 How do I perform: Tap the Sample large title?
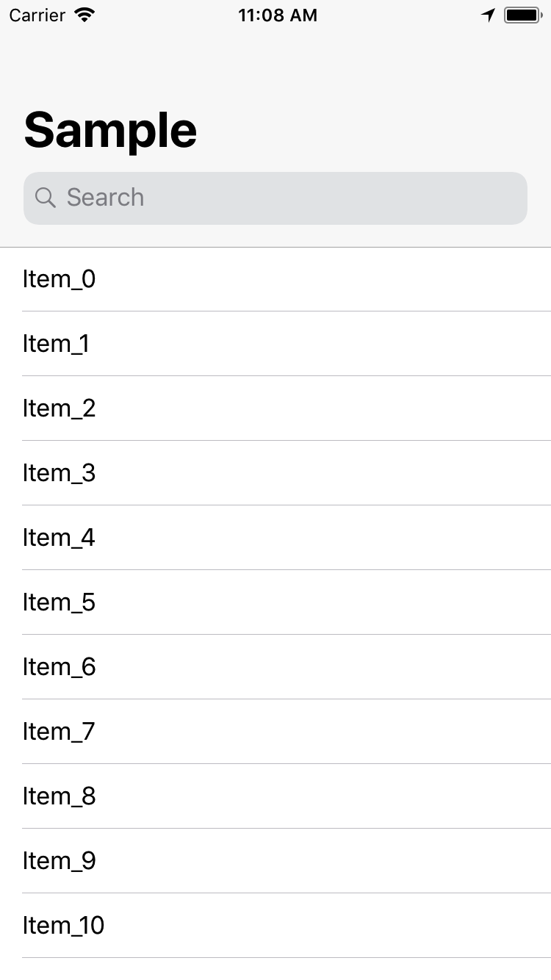click(x=111, y=130)
